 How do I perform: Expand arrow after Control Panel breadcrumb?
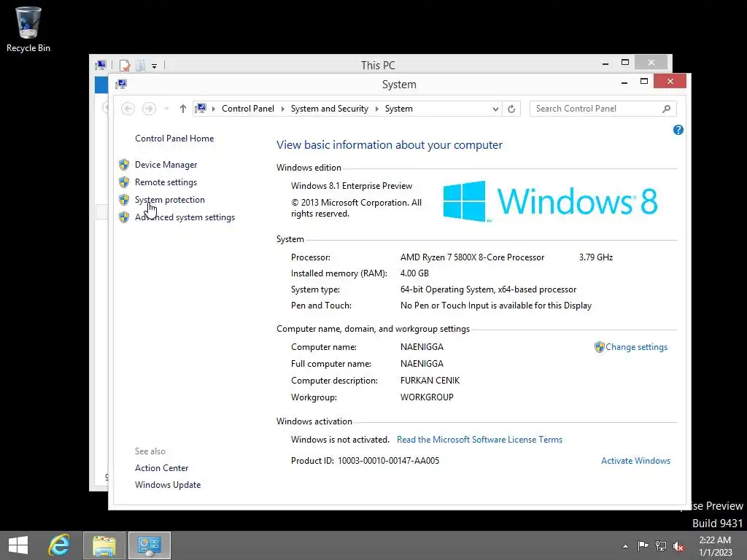[282, 109]
